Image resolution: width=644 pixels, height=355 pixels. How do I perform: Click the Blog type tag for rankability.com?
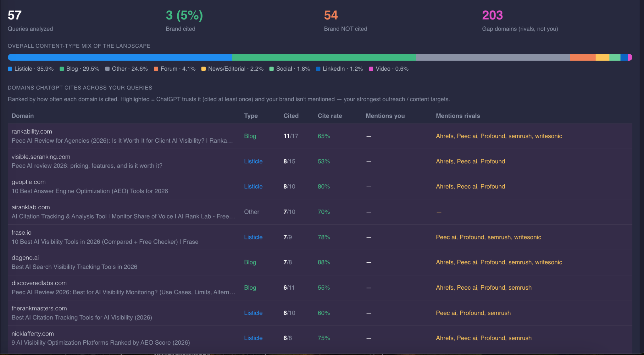[x=250, y=136]
